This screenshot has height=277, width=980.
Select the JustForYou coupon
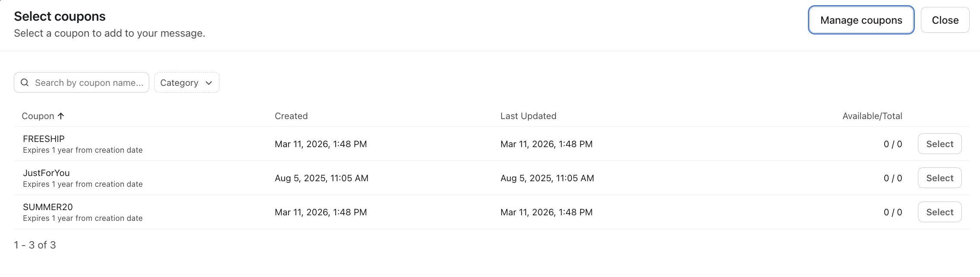[x=939, y=178]
